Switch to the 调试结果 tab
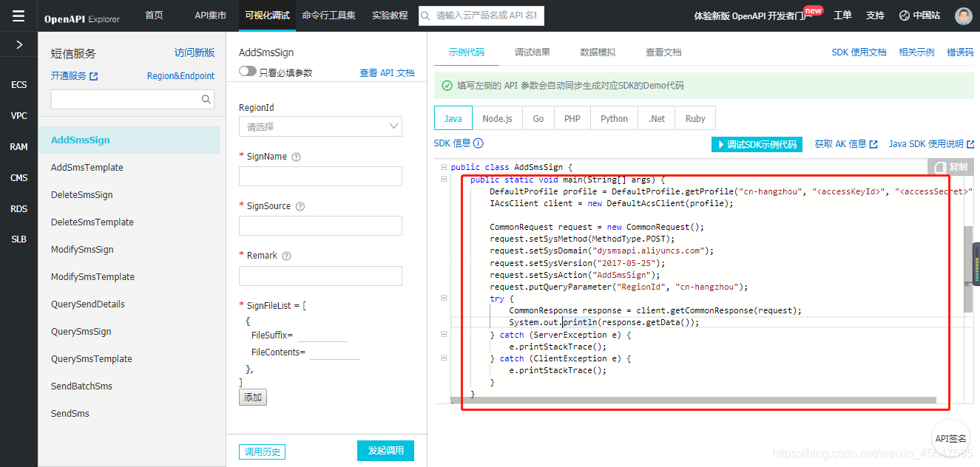Screen dimensions: 980x467 (533, 52)
